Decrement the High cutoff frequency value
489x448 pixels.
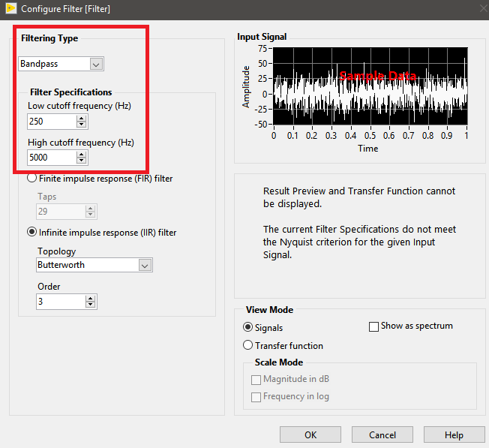click(82, 161)
